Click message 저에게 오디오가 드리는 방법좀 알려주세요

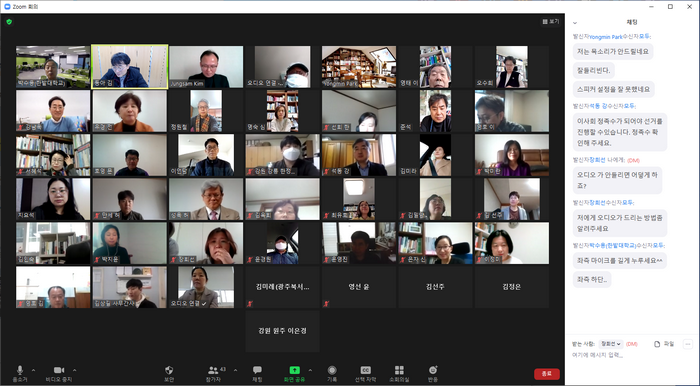tap(620, 223)
